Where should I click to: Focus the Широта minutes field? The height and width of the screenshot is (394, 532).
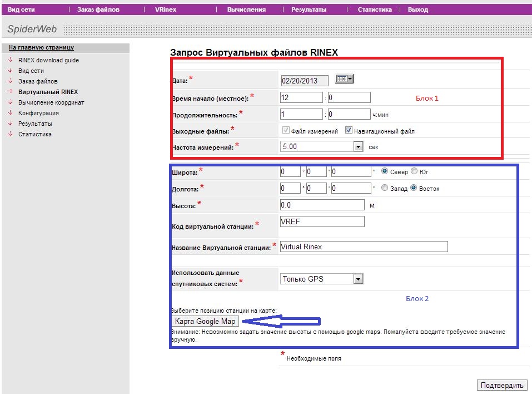tap(316, 171)
